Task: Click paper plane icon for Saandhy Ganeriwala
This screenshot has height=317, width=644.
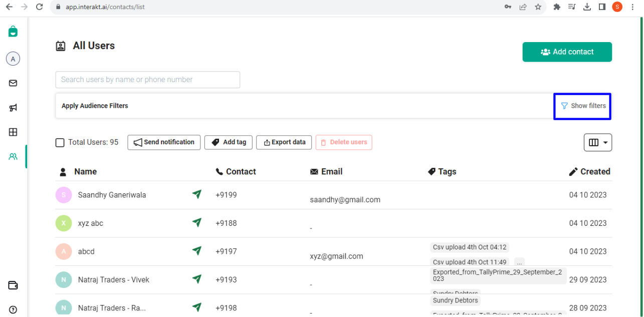Action: [197, 194]
